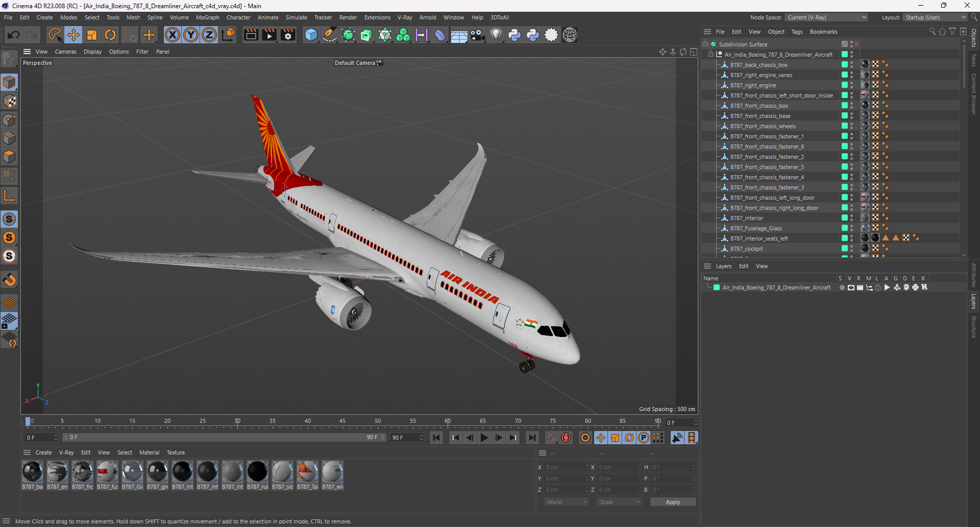Click first Python icon in toolbar

[x=514, y=35]
